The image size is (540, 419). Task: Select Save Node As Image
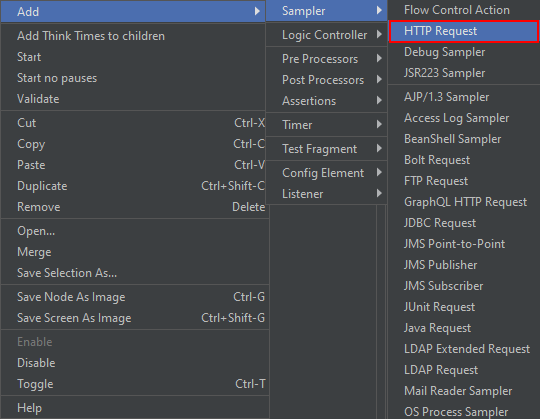[133, 297]
